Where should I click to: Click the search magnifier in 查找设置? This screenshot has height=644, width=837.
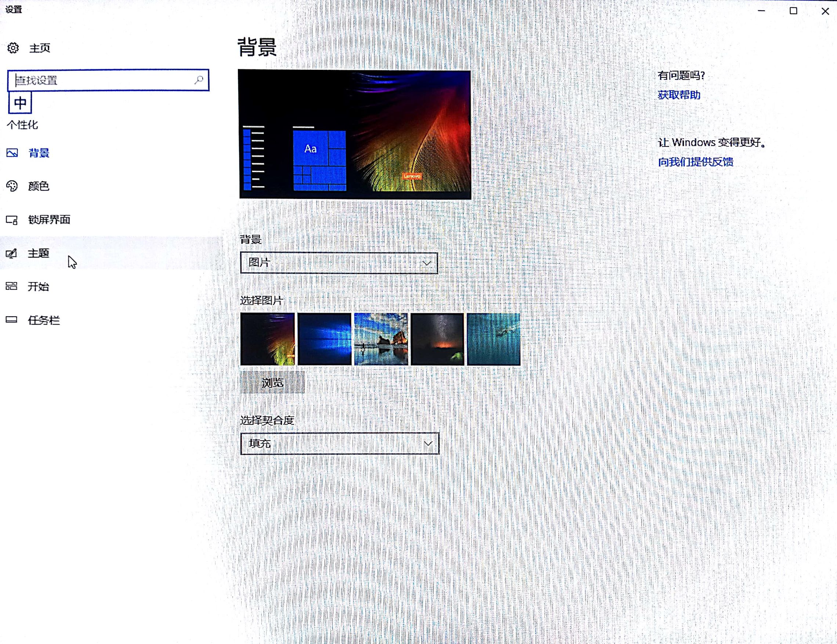click(x=199, y=80)
